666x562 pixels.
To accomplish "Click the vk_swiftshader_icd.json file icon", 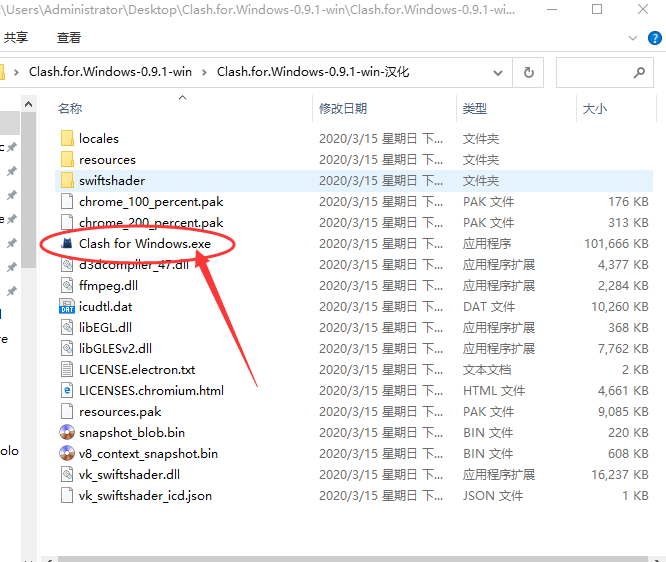I will (x=67, y=495).
